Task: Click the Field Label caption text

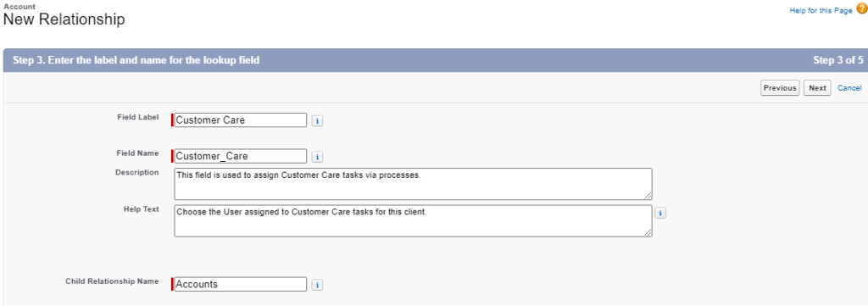Action: (138, 117)
